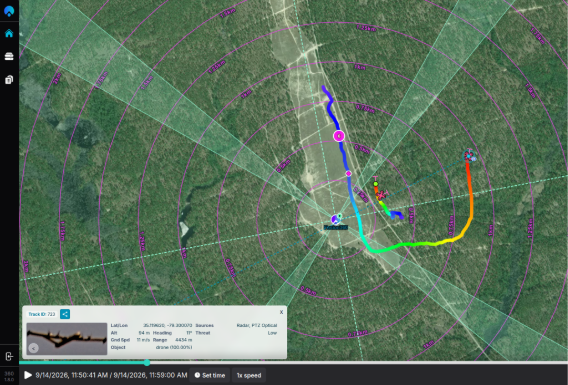Click the timeline progress slider handle
568x385 pixels.
(x=147, y=362)
